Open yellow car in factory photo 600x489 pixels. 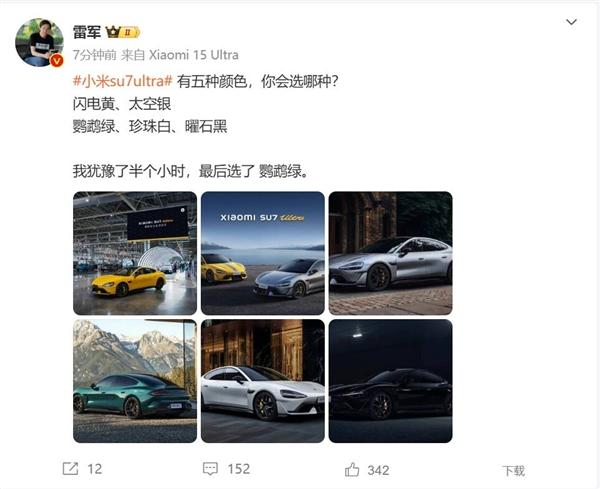pyautogui.click(x=135, y=253)
